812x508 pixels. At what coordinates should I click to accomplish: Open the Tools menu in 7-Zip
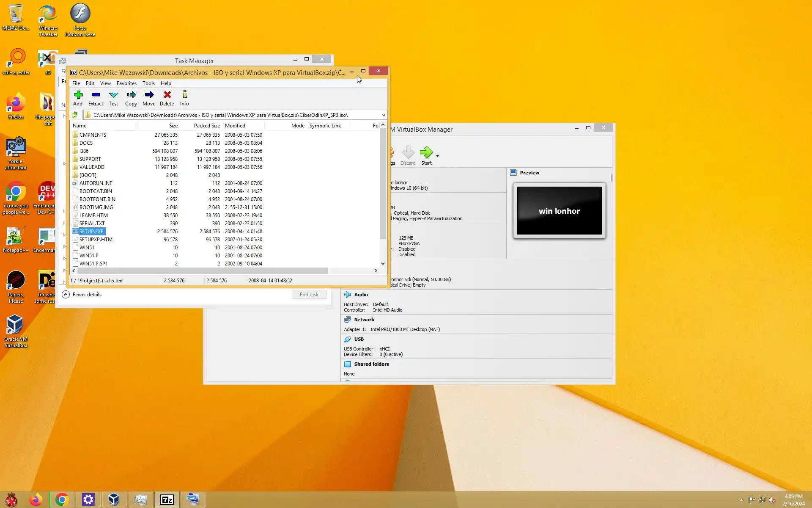click(148, 83)
